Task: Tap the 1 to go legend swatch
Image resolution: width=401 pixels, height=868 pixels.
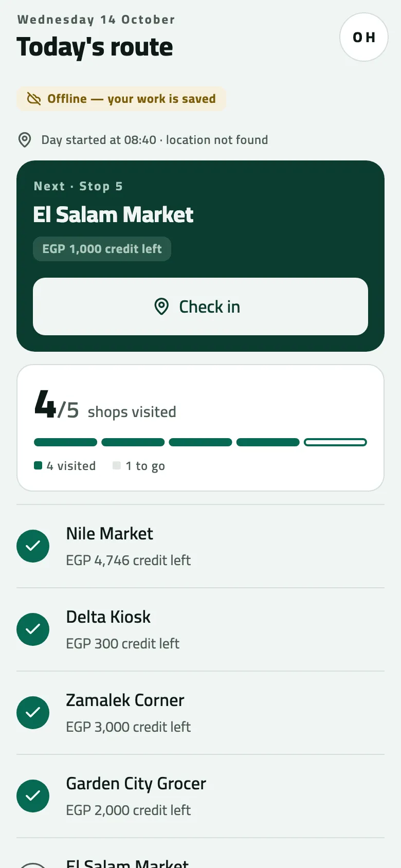Action: coord(117,465)
